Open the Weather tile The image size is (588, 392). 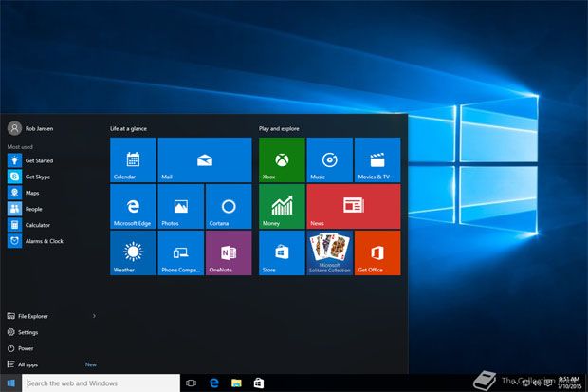pyautogui.click(x=133, y=253)
